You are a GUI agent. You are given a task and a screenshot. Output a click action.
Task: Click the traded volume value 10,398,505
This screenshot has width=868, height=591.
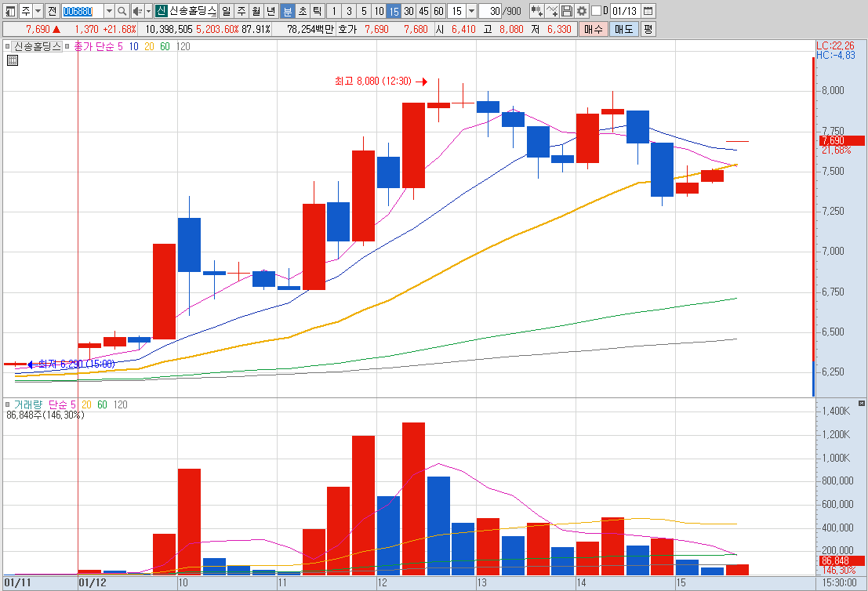pos(169,29)
